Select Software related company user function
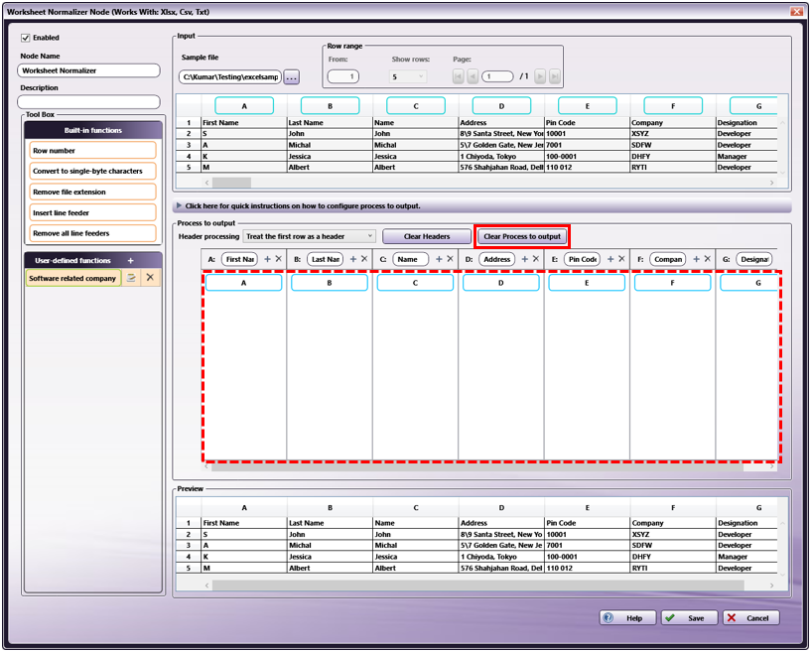 [73, 278]
